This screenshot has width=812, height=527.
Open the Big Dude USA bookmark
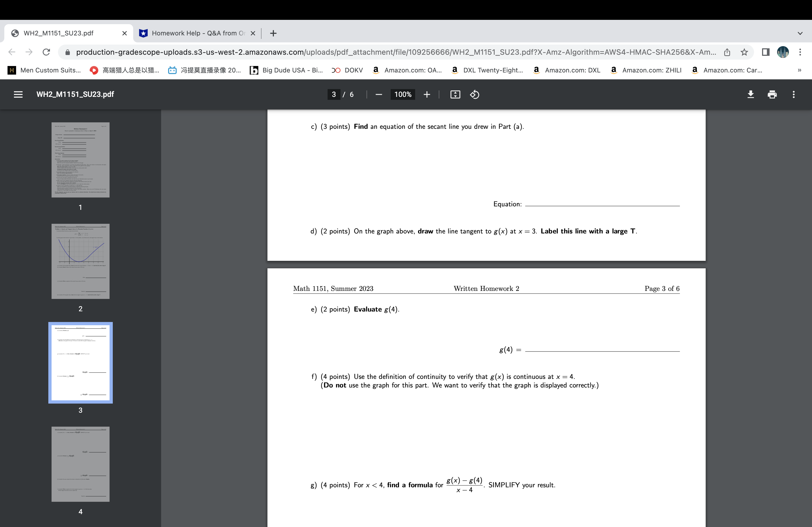tap(287, 70)
